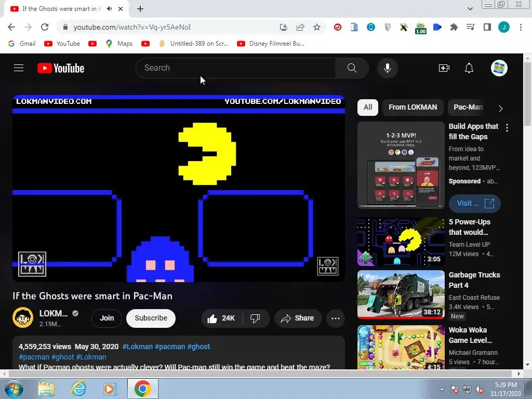
Task: Click the #ghost hashtag after the date
Action: (x=198, y=347)
